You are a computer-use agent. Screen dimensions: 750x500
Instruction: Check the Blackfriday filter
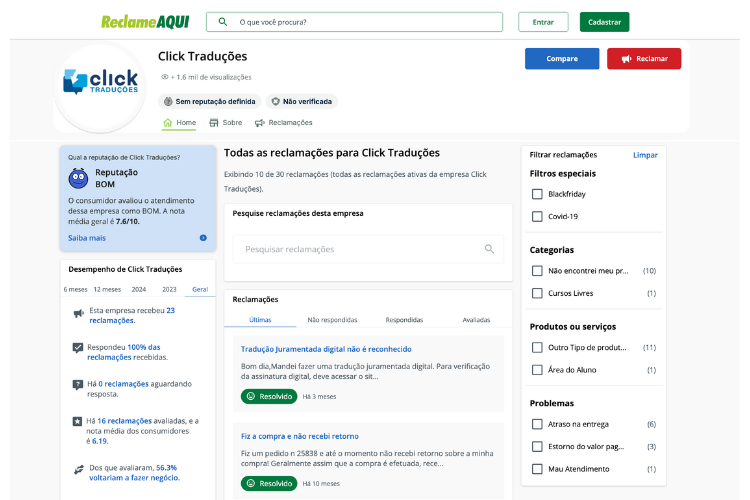pos(537,194)
